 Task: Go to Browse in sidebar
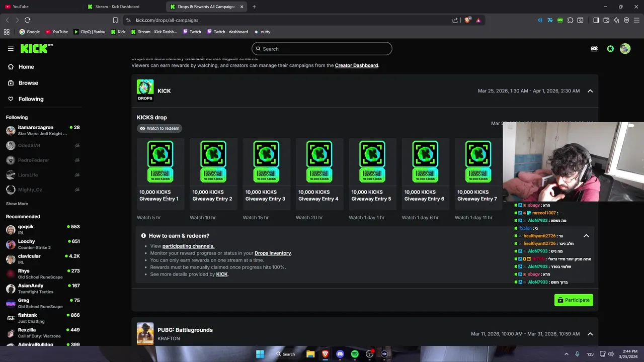pyautogui.click(x=23, y=83)
